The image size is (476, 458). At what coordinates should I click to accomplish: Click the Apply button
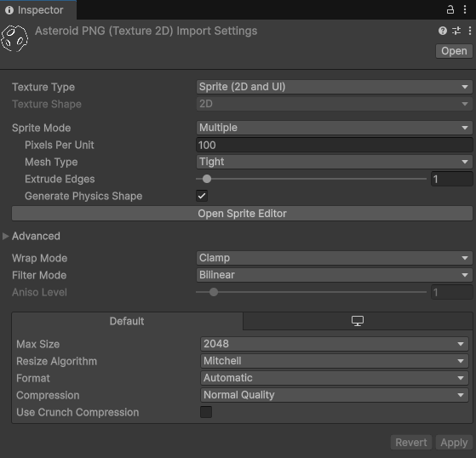point(454,442)
